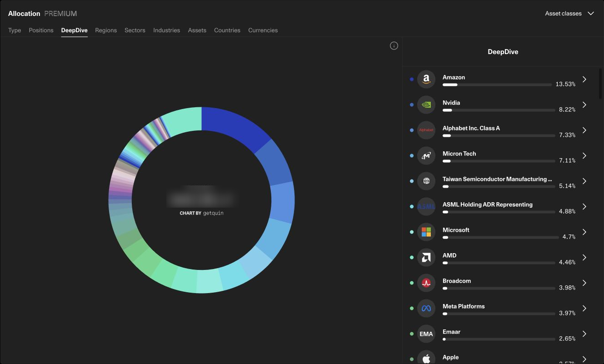Image resolution: width=604 pixels, height=364 pixels.
Task: Click the AMD 4.46% value
Action: click(567, 262)
